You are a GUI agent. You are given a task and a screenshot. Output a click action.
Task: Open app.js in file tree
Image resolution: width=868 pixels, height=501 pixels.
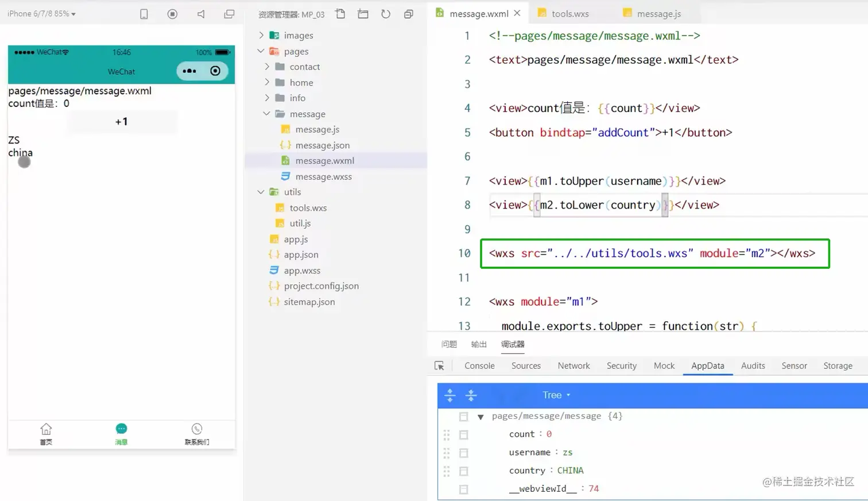click(296, 239)
